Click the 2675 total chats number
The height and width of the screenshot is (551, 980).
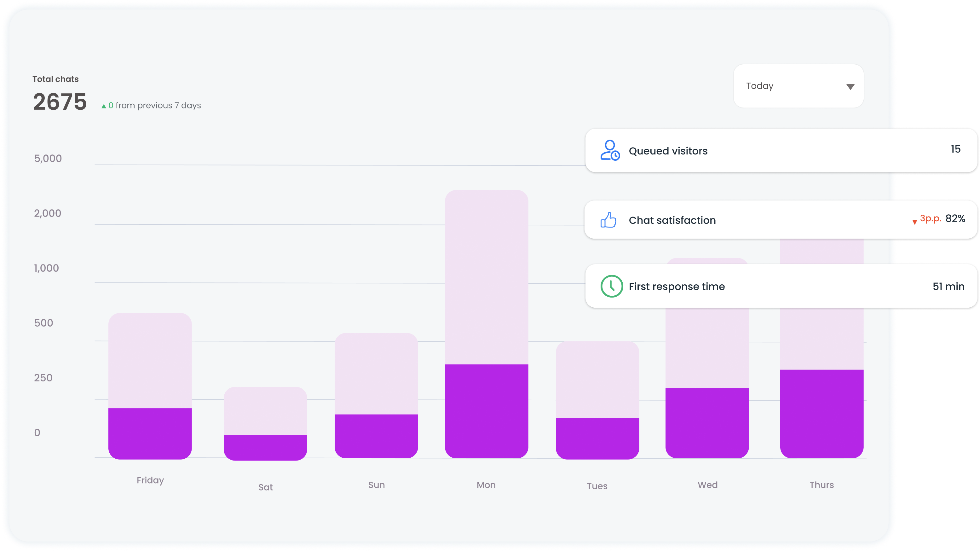point(60,102)
